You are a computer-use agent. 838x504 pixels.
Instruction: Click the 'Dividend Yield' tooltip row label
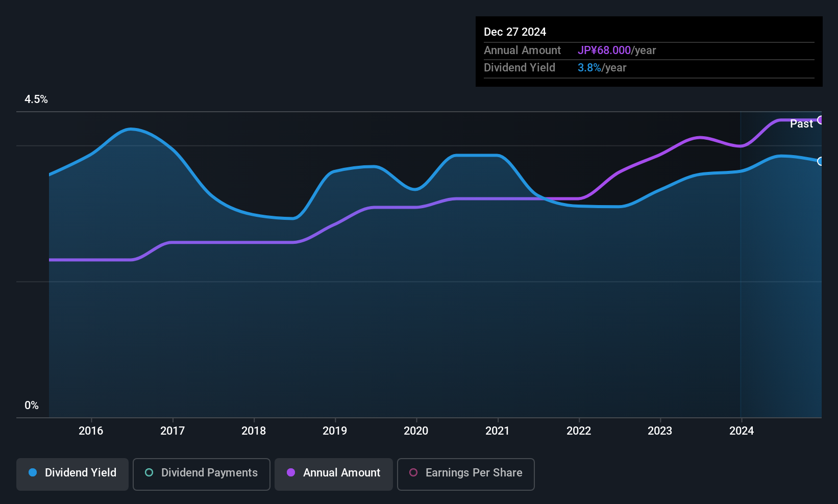(x=519, y=68)
